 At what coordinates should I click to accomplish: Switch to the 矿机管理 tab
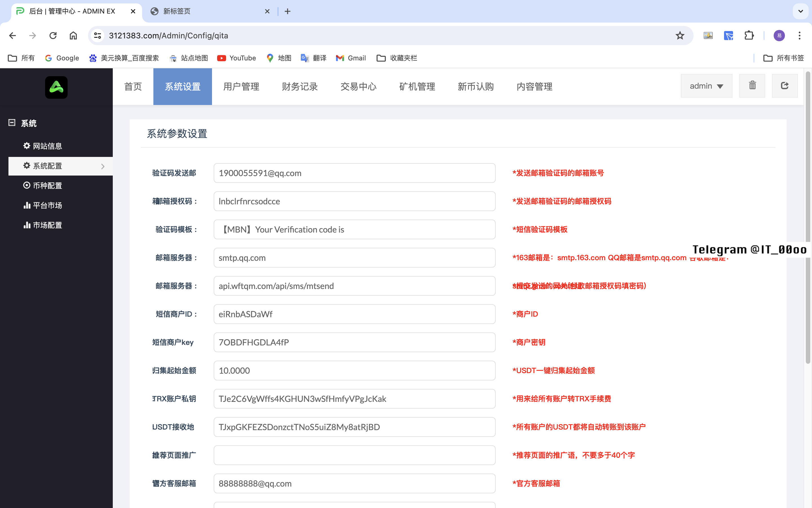(417, 87)
